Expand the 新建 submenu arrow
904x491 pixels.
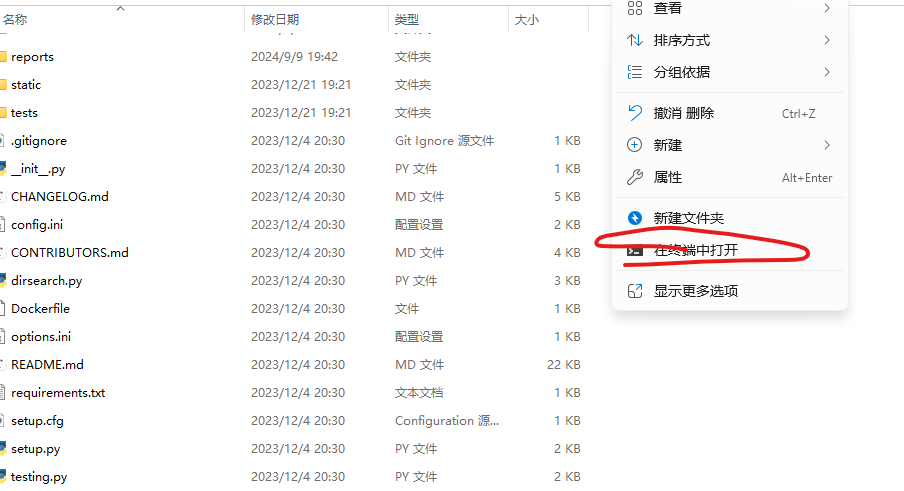pyautogui.click(x=827, y=145)
